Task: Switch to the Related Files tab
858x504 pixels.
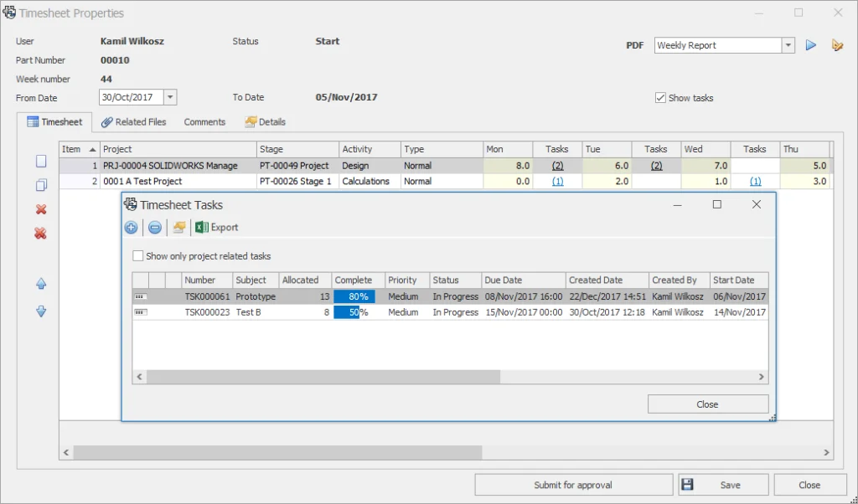Action: coord(133,122)
